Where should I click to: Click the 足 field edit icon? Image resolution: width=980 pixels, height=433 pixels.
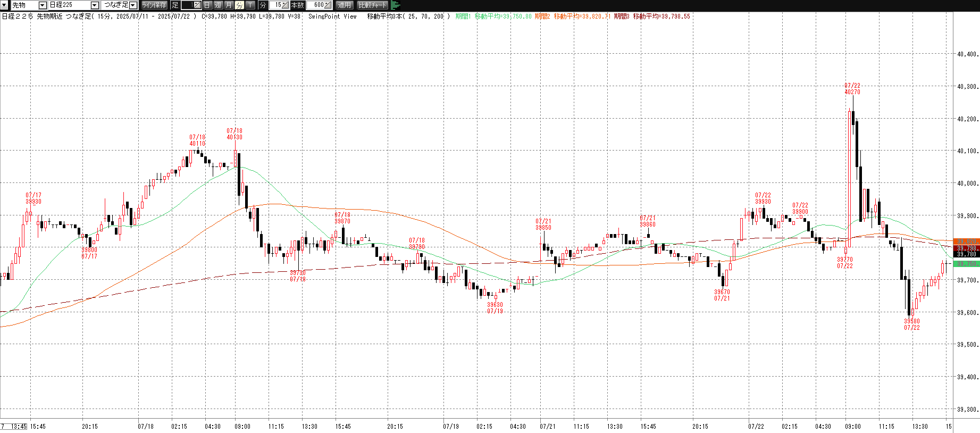point(197,5)
